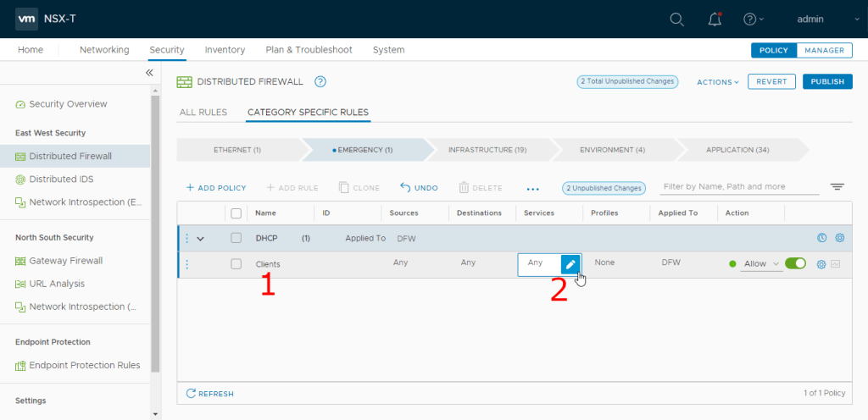This screenshot has height=420, width=868.
Task: Open the Inventory top menu
Action: (x=225, y=50)
